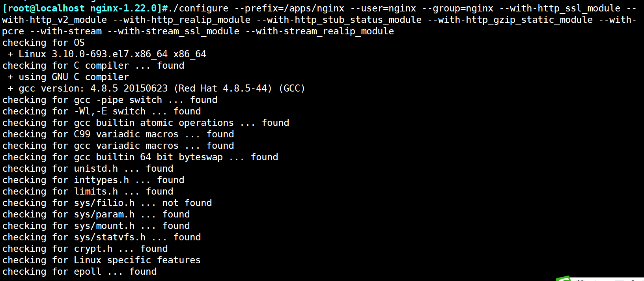
Task: Click the 'sys/filio.h ... not found' line
Action: [107, 203]
